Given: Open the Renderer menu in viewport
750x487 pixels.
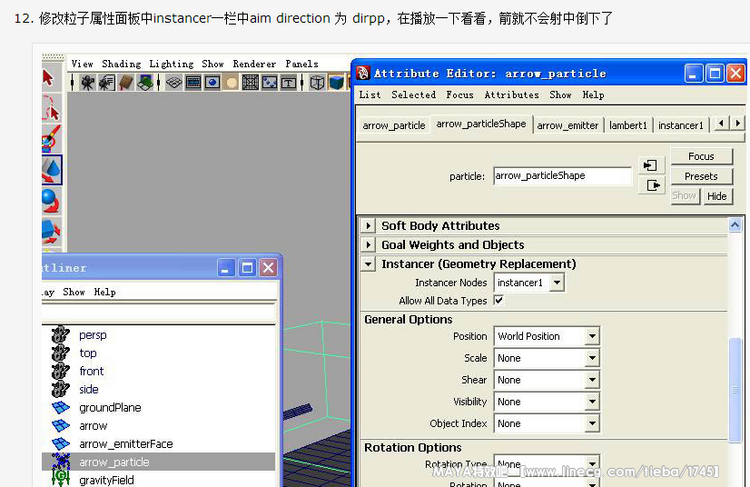Looking at the screenshot, I should pyautogui.click(x=254, y=64).
